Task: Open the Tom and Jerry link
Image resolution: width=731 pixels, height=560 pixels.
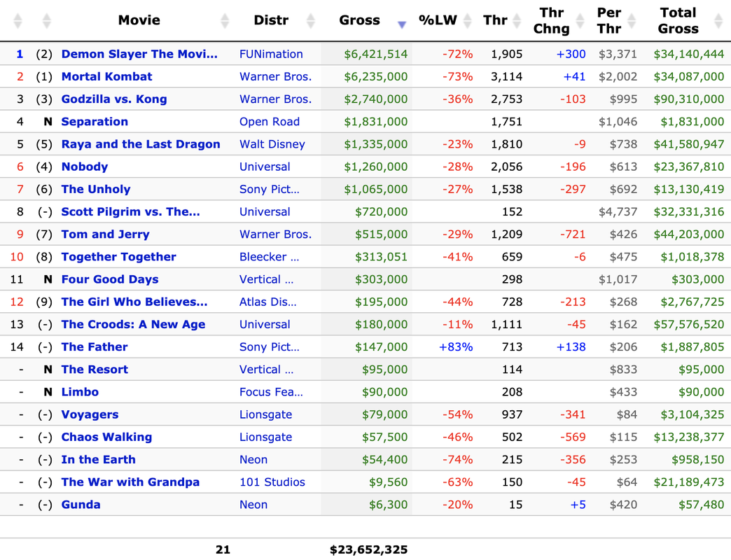Action: pyautogui.click(x=105, y=234)
